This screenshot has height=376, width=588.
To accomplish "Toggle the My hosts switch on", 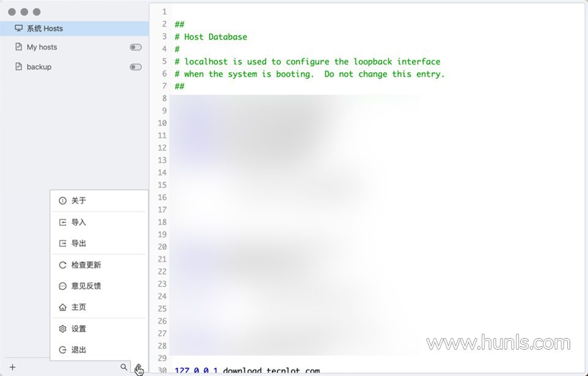I will coord(136,47).
